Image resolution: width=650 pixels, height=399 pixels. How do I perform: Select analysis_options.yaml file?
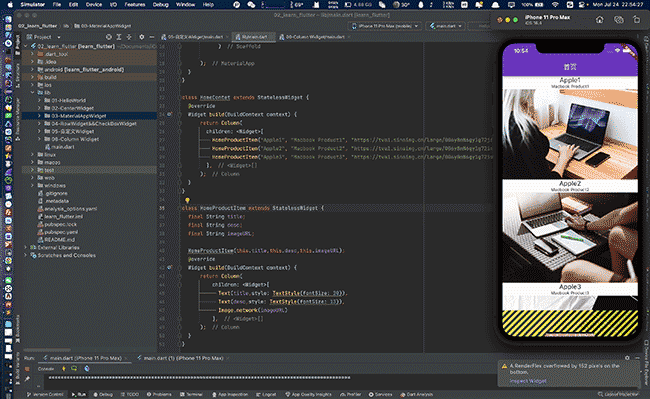(70, 209)
